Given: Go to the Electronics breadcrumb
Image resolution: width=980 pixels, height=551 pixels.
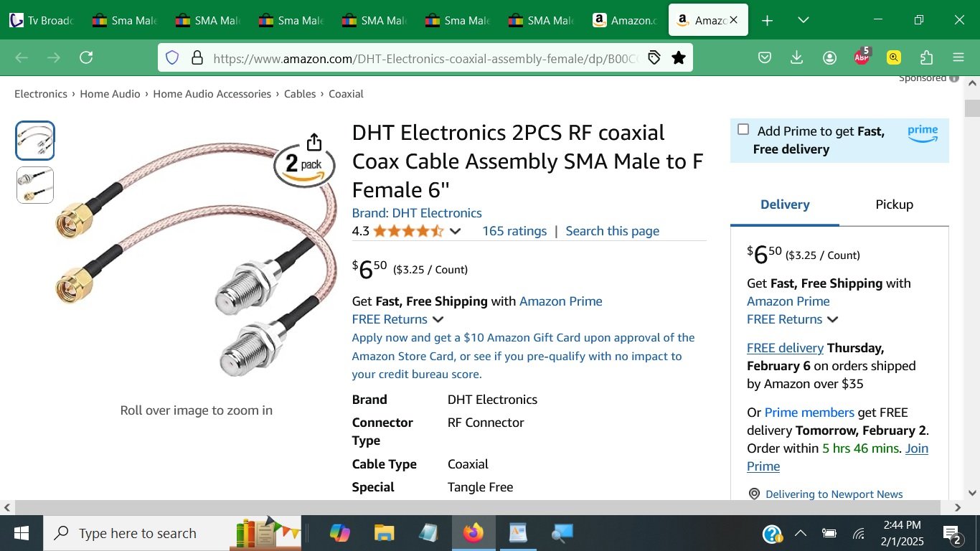Looking at the screenshot, I should coord(41,94).
